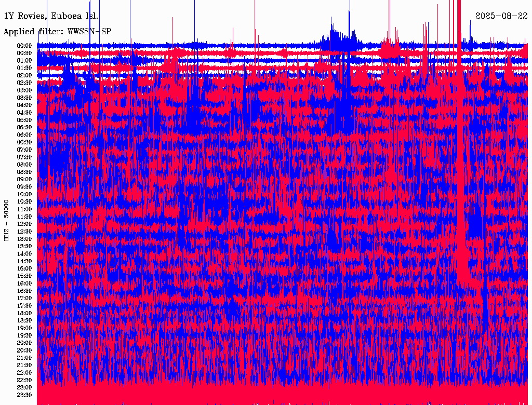The image size is (532, 405).
Task: Select the 04:00 time label
Action: coord(24,105)
